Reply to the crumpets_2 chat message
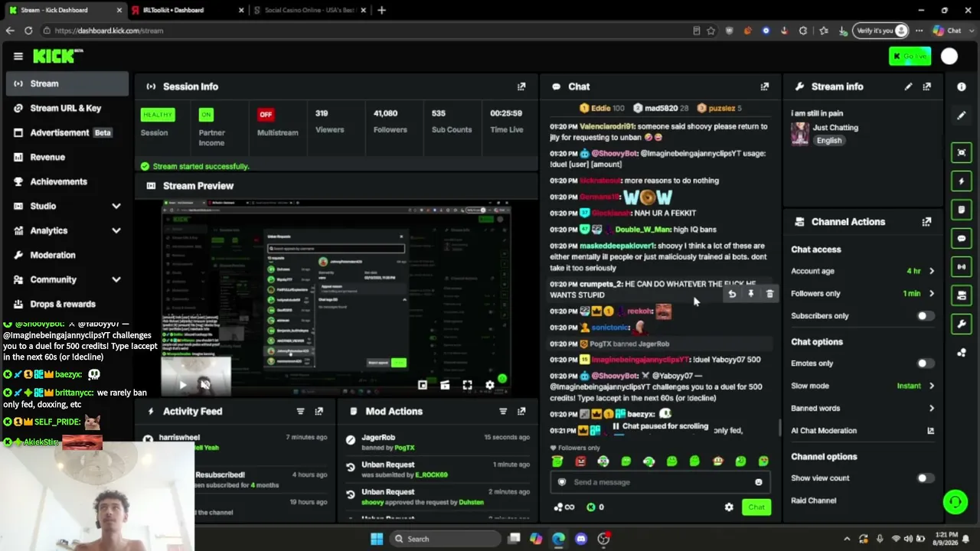 732,294
